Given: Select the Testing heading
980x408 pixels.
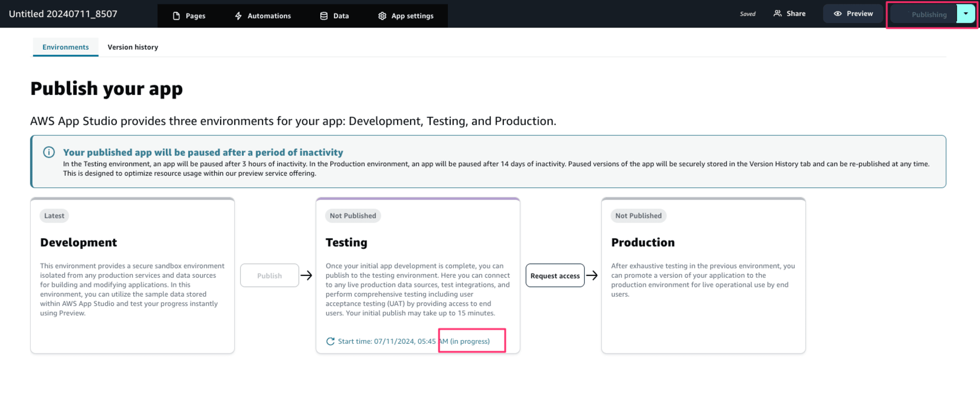Looking at the screenshot, I should (346, 242).
